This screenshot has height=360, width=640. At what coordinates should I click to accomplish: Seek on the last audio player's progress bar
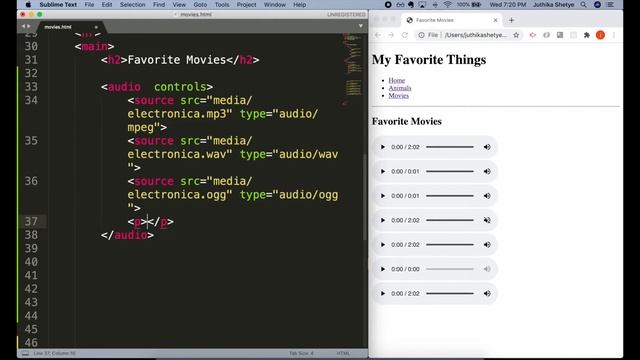click(x=450, y=293)
